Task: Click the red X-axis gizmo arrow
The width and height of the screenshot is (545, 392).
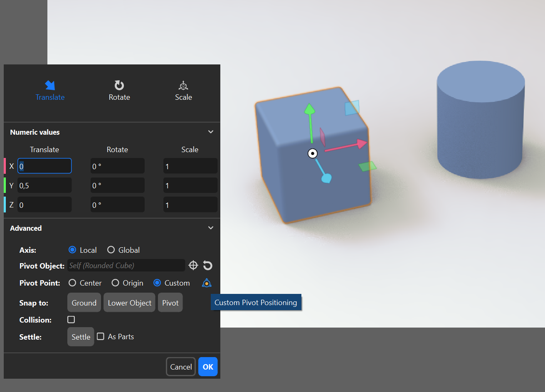Action: click(x=361, y=144)
